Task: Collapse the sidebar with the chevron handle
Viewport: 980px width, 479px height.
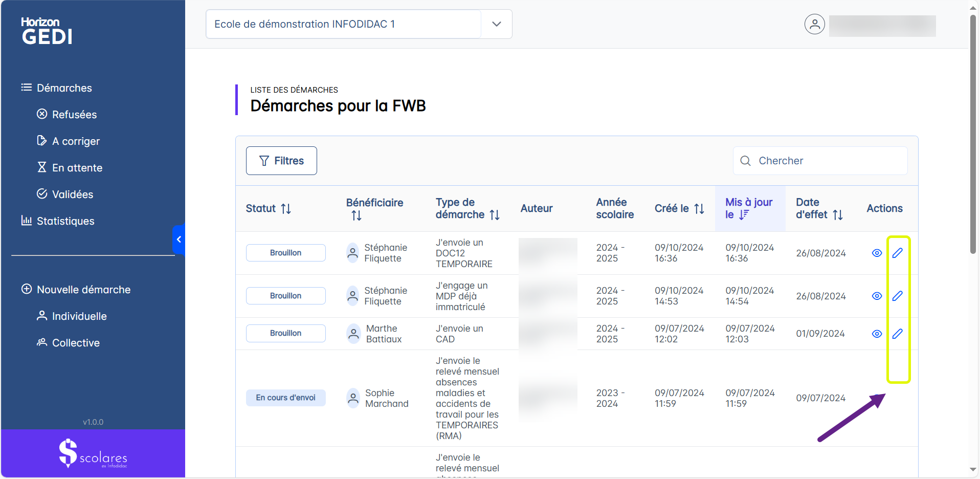Action: 179,239
